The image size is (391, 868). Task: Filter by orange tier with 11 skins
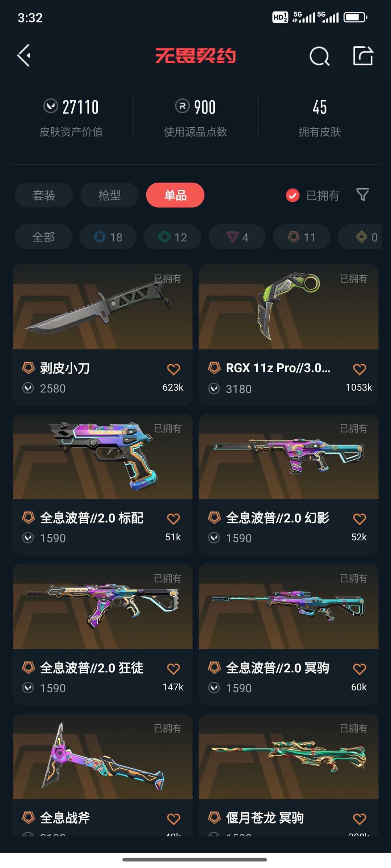click(x=302, y=237)
